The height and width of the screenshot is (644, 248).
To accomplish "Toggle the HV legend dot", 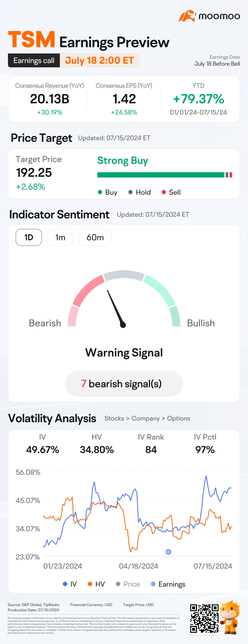I will (90, 584).
